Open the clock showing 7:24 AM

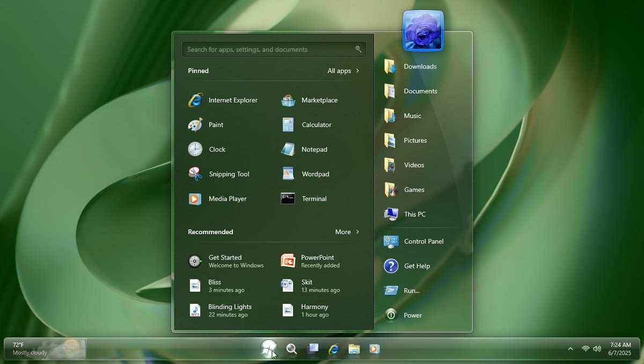(x=620, y=349)
